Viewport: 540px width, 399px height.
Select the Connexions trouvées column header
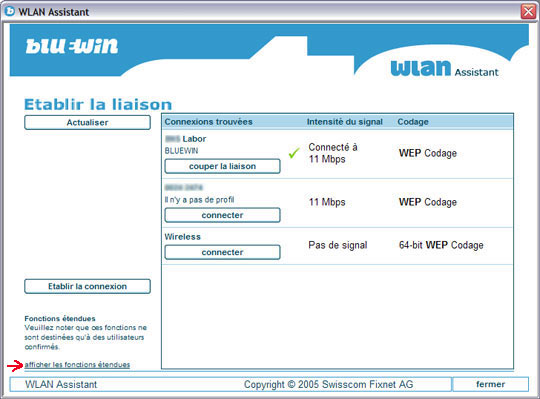tap(208, 122)
